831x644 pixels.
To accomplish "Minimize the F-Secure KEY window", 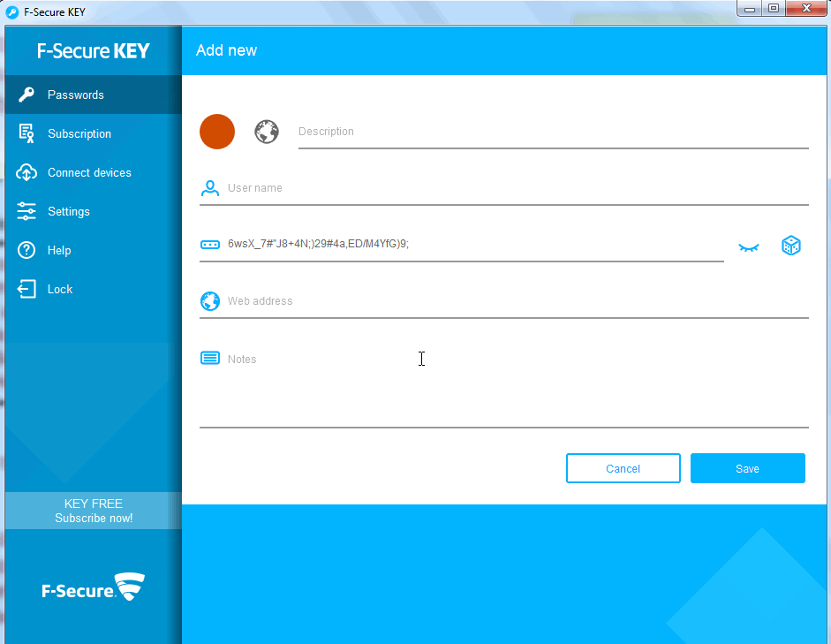I will 750,9.
